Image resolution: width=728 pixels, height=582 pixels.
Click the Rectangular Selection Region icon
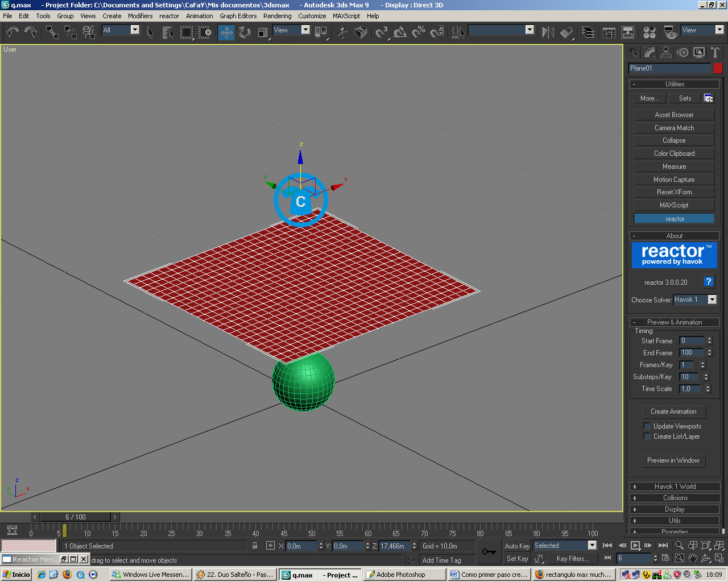[187, 32]
